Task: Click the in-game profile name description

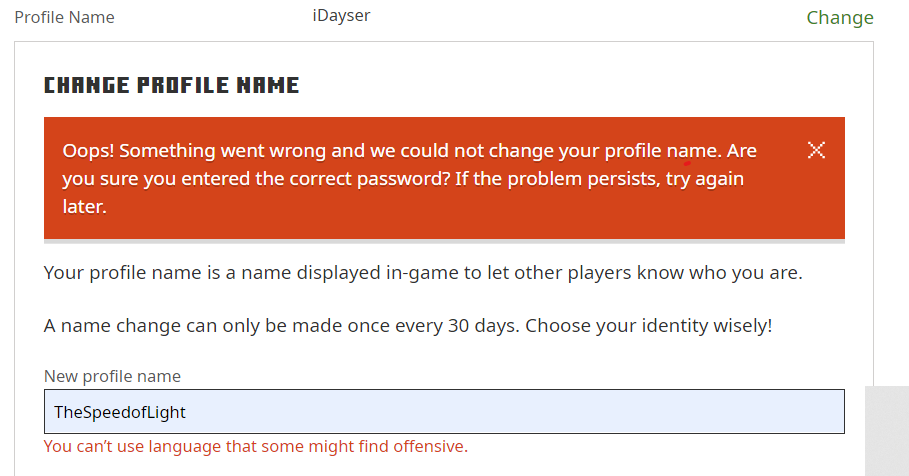Action: tap(423, 272)
